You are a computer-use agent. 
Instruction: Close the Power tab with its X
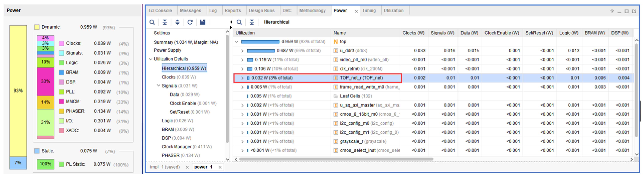click(x=356, y=11)
